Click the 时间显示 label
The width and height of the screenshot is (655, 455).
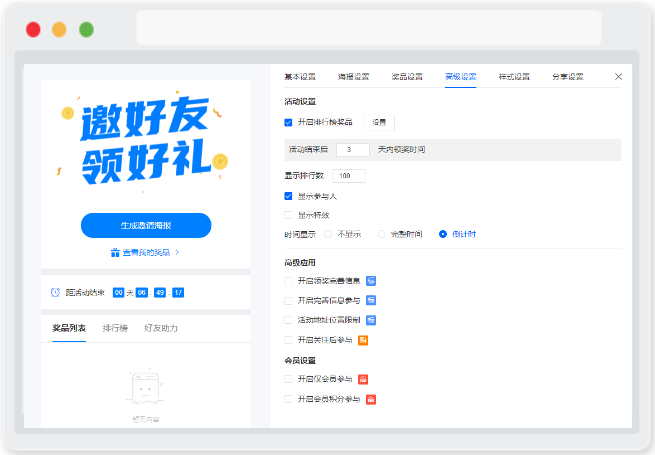(300, 234)
